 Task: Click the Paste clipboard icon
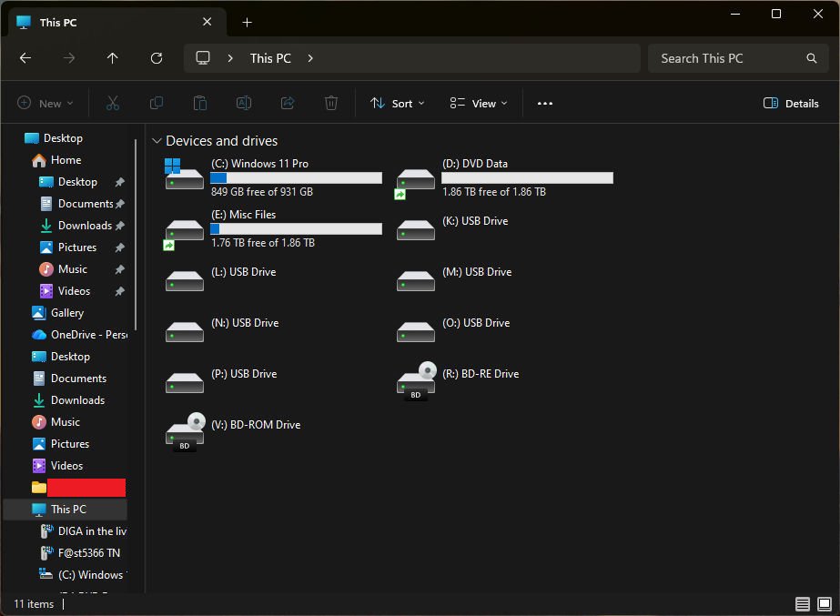(200, 103)
